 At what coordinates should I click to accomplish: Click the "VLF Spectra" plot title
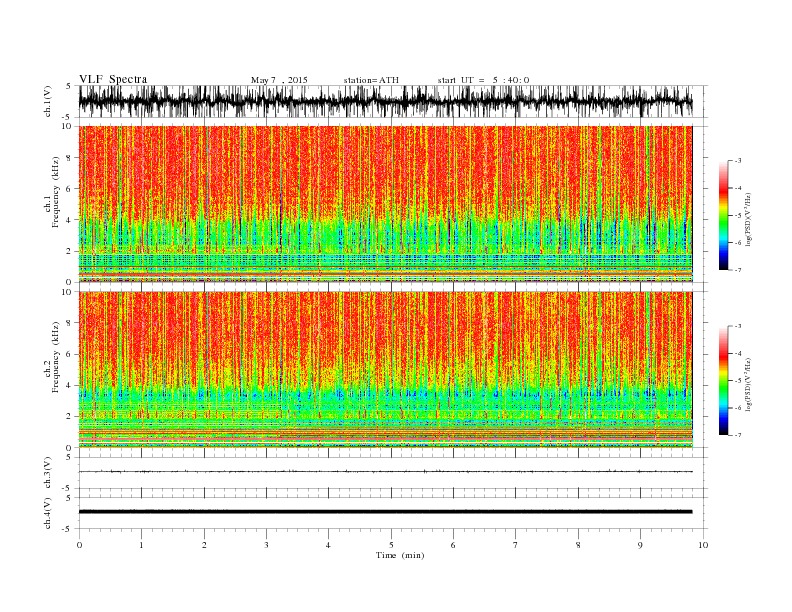tap(113, 79)
